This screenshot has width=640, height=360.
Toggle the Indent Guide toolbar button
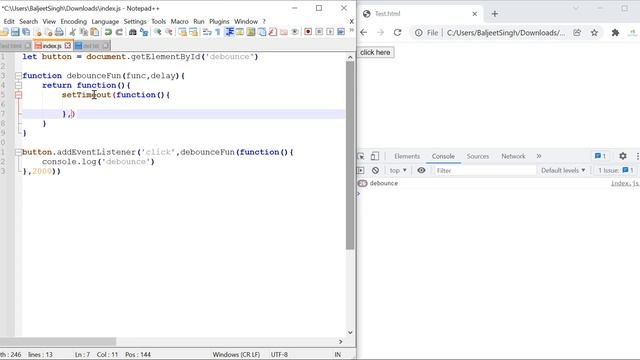229,32
